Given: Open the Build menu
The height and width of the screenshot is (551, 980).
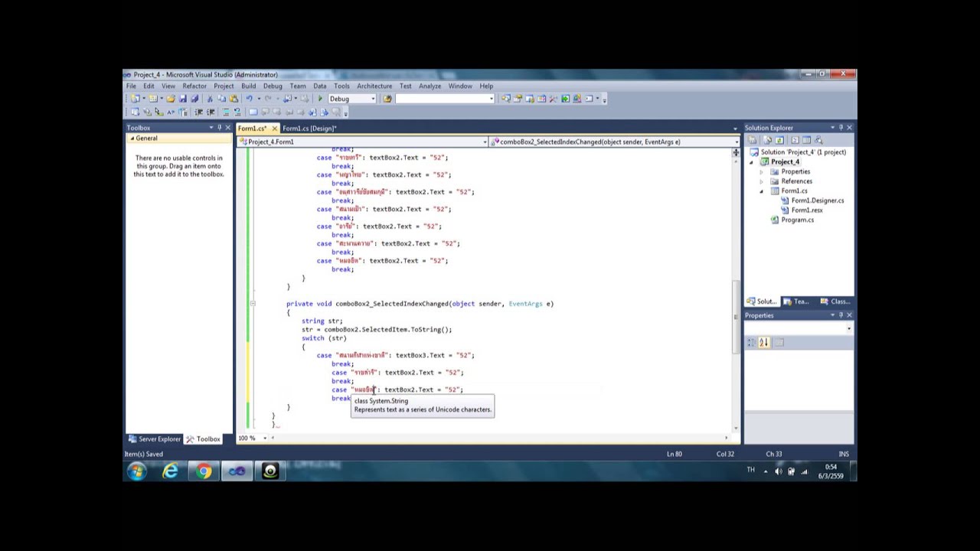Looking at the screenshot, I should click(249, 86).
